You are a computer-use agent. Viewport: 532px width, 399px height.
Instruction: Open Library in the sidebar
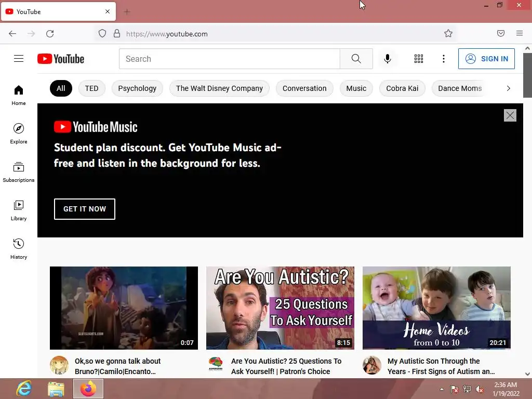[19, 211]
